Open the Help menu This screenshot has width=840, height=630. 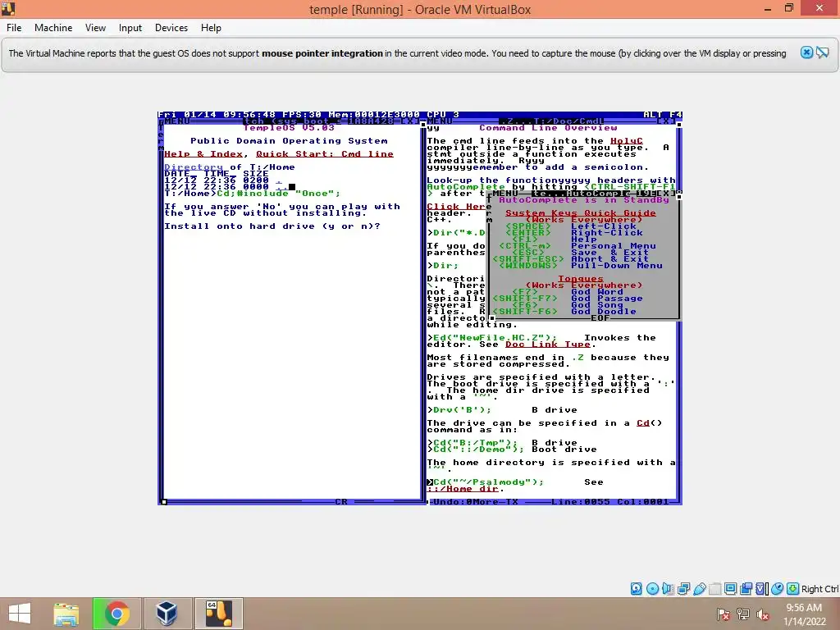(x=211, y=28)
